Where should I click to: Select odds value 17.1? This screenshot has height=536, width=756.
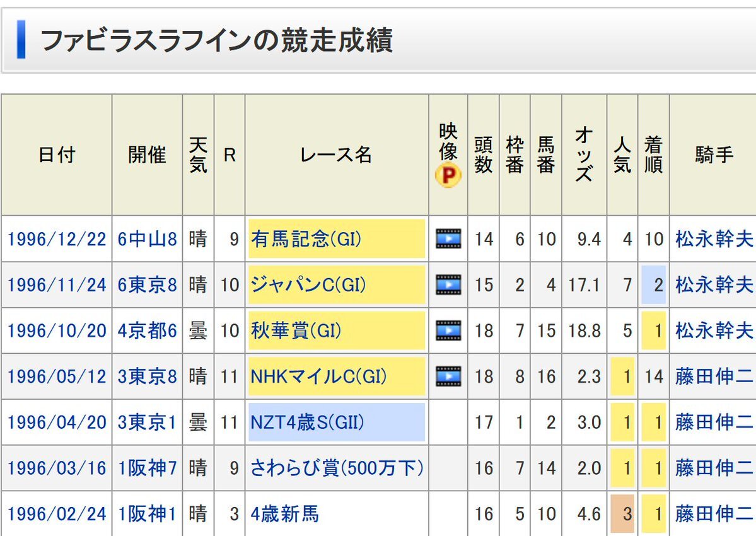pyautogui.click(x=584, y=285)
